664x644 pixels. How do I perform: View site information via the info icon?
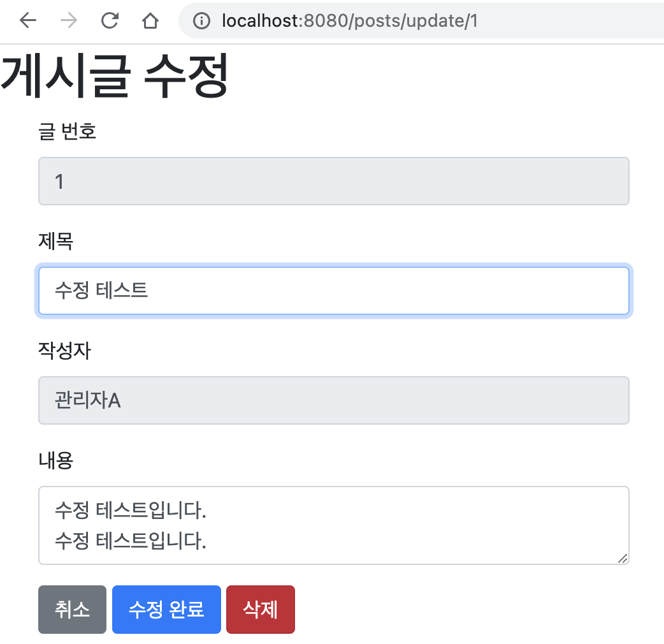coord(201,20)
